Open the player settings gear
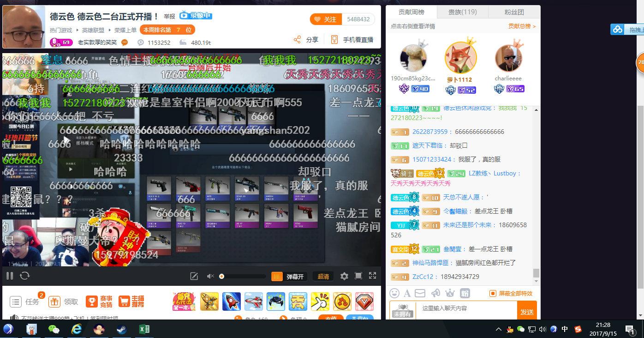 (345, 276)
